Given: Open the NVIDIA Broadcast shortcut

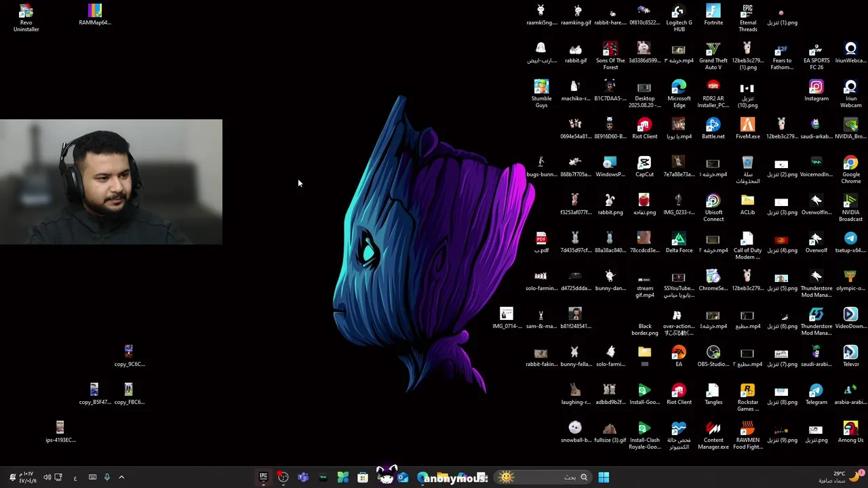Looking at the screenshot, I should click(x=850, y=207).
